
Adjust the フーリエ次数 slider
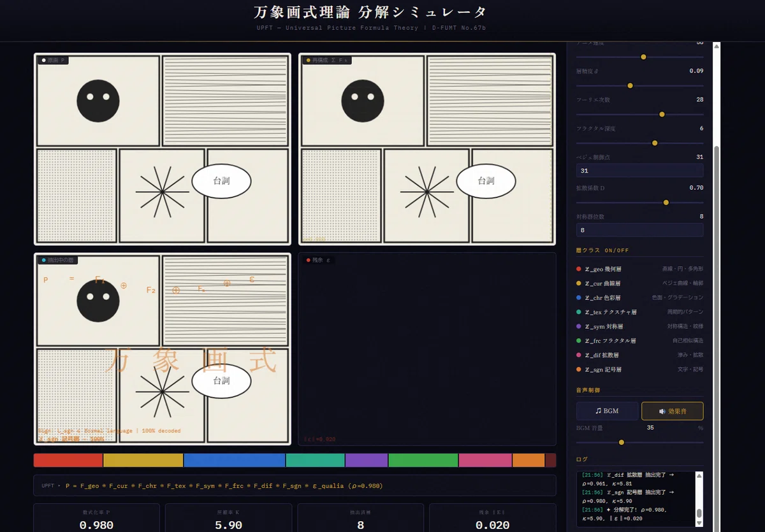point(639,114)
